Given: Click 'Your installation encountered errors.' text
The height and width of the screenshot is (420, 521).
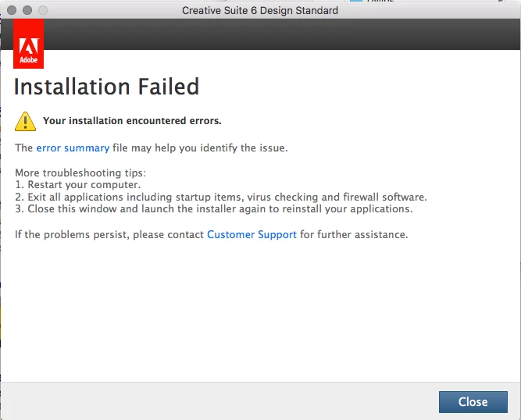Looking at the screenshot, I should pos(132,120).
